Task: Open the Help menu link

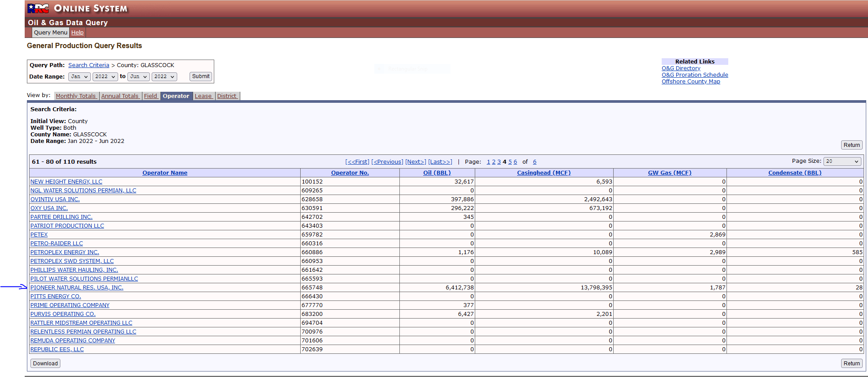Action: coord(78,33)
